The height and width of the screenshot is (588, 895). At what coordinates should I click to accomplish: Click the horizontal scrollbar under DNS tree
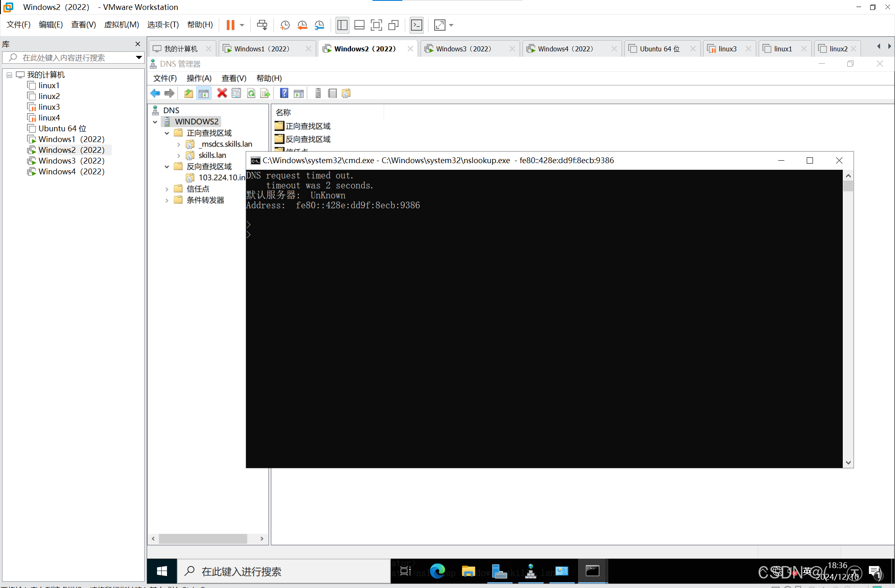[x=203, y=538]
